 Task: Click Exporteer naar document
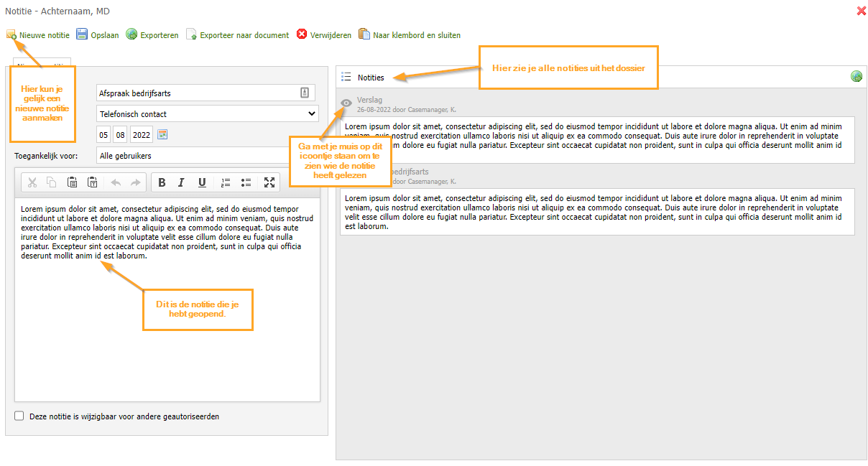click(x=238, y=35)
